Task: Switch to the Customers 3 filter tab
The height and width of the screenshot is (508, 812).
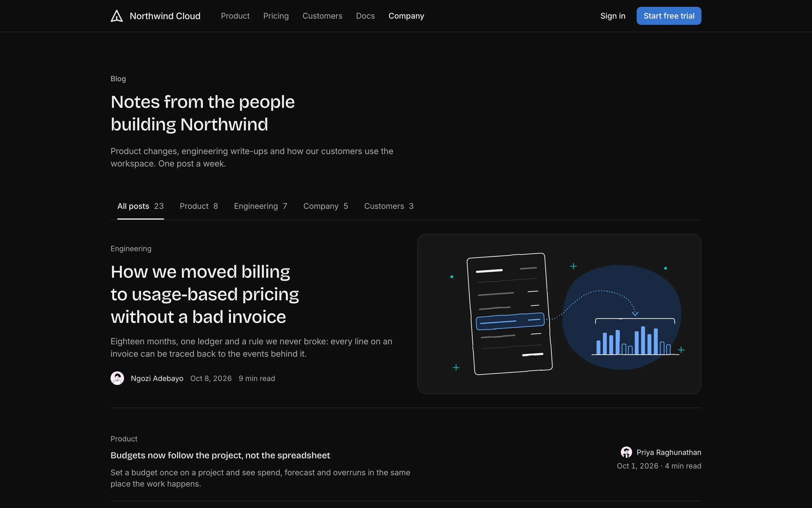Action: point(389,206)
